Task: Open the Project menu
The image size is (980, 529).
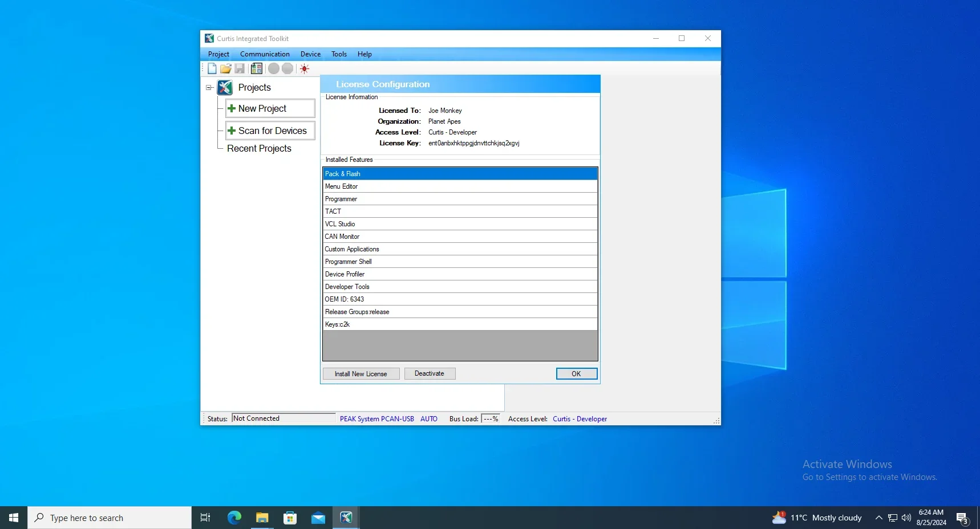Action: pyautogui.click(x=218, y=54)
